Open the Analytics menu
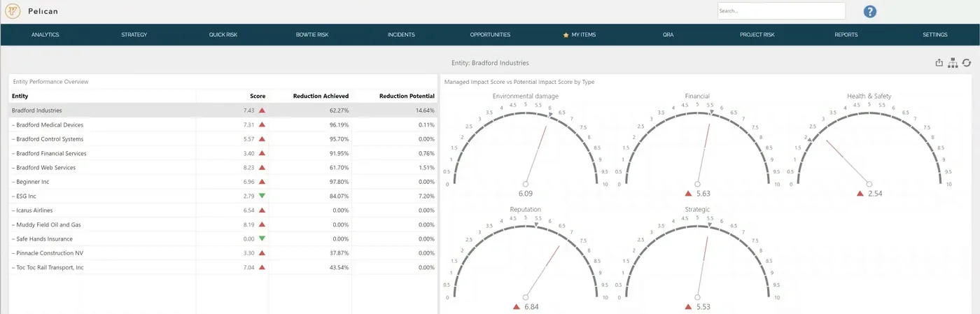Viewport: 980px width, 314px height. click(45, 34)
